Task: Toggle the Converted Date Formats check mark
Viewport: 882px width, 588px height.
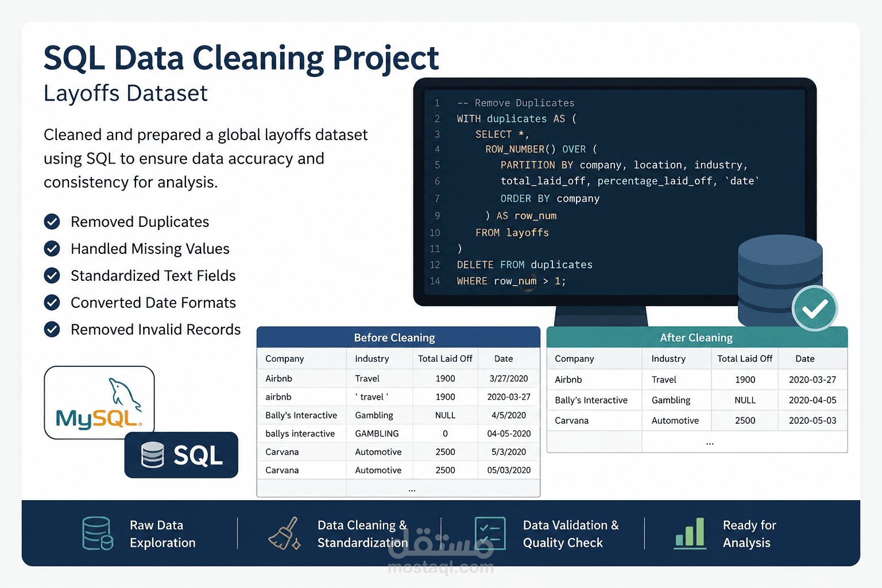Action: pos(52,303)
